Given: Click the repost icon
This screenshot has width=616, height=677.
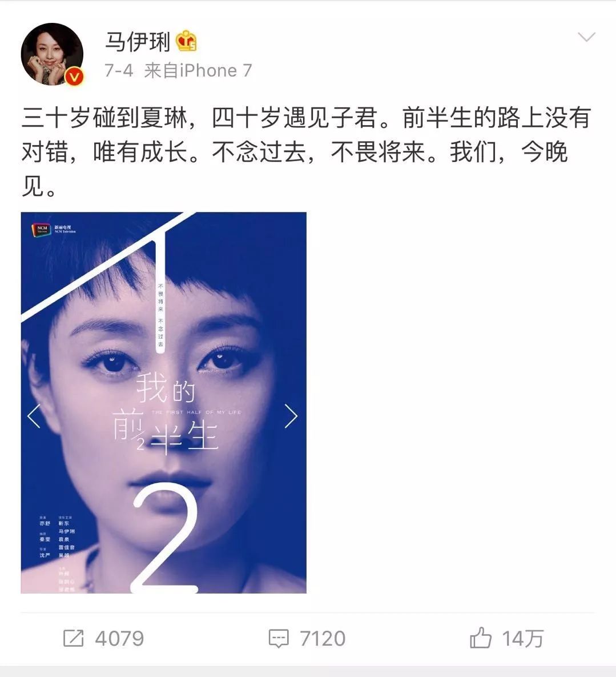Looking at the screenshot, I should click(73, 638).
